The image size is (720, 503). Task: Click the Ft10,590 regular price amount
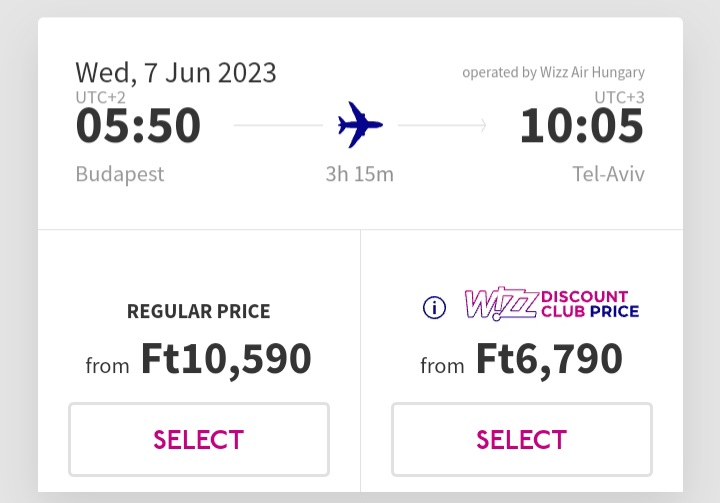226,359
